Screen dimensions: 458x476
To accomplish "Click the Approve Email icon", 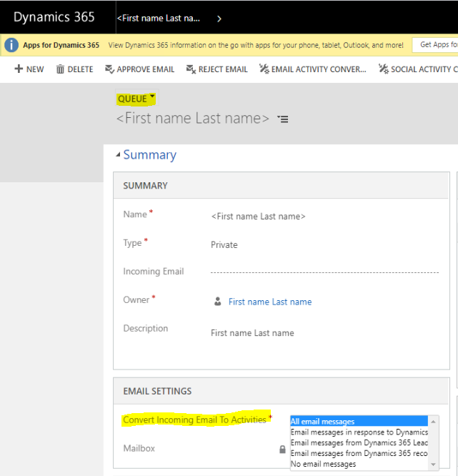I will pyautogui.click(x=109, y=69).
